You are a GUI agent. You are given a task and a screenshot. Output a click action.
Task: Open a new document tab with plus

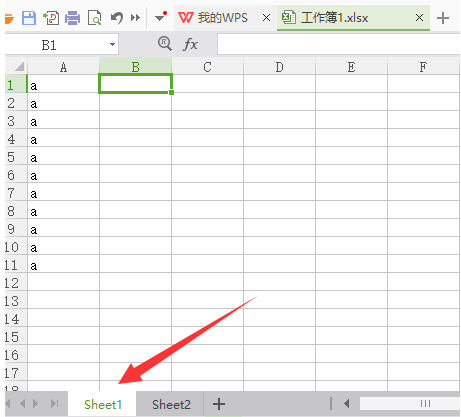click(443, 18)
